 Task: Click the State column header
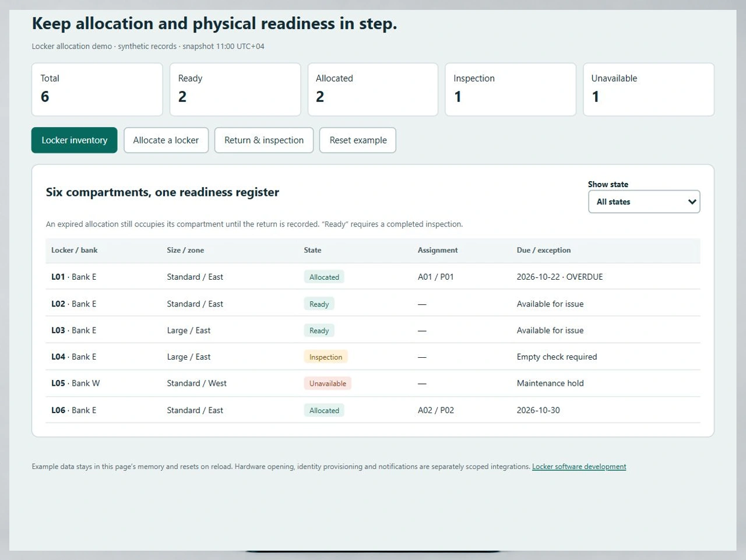click(x=312, y=250)
